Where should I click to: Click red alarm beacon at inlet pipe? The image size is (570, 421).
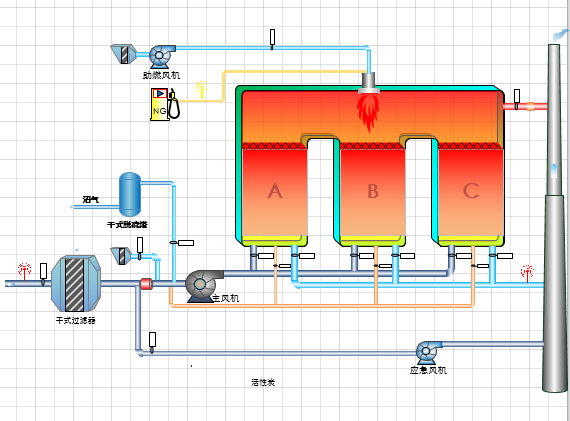(24, 272)
